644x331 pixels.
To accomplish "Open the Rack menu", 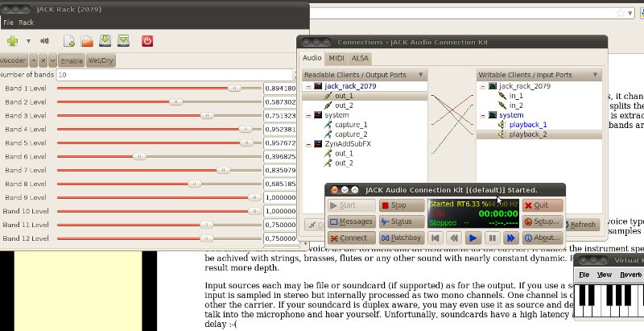I will pos(27,23).
